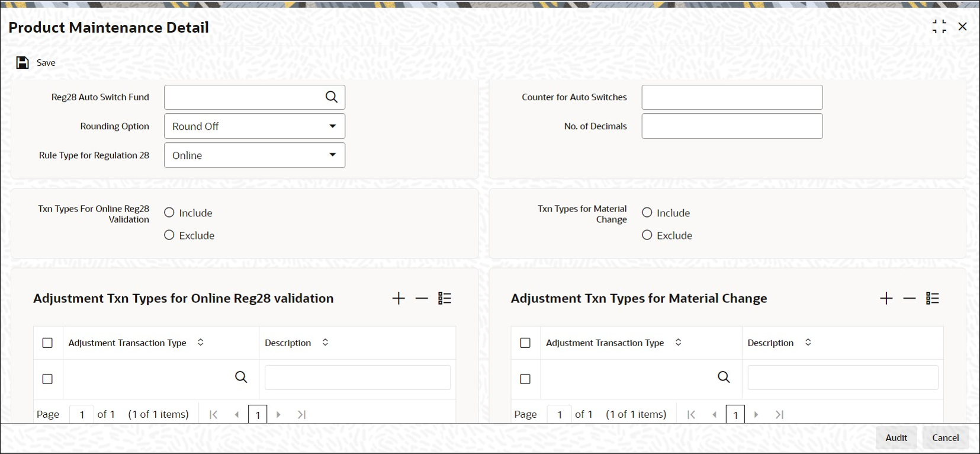Add row to Online Reg28 validation table
The width and height of the screenshot is (980, 454).
pyautogui.click(x=399, y=299)
